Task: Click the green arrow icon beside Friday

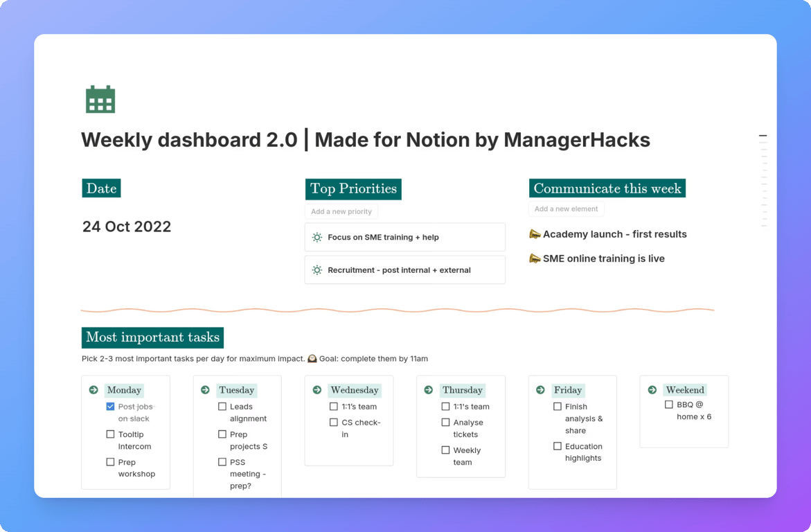Action: pos(540,390)
